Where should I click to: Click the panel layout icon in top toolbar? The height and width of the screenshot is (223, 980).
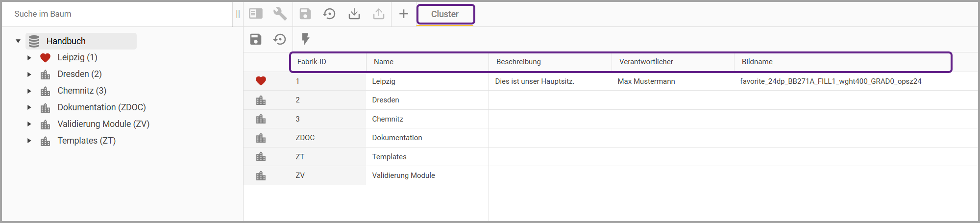(x=256, y=14)
